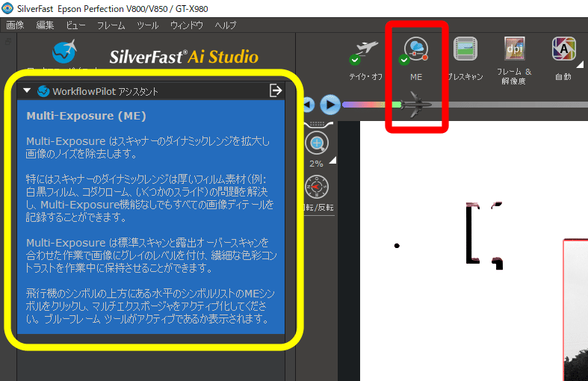Click the toolbar grip handle above zoom

tap(318, 124)
